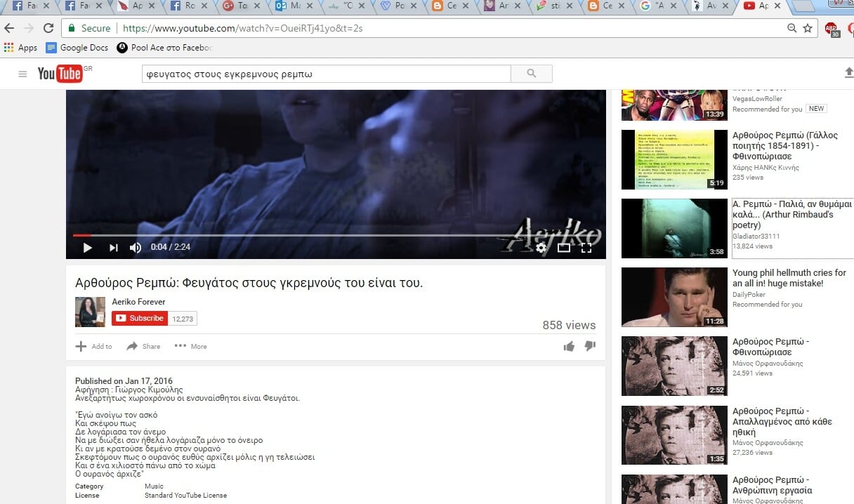Open the 2:52 Φθινοπώριασε video thumbnail

[674, 366]
